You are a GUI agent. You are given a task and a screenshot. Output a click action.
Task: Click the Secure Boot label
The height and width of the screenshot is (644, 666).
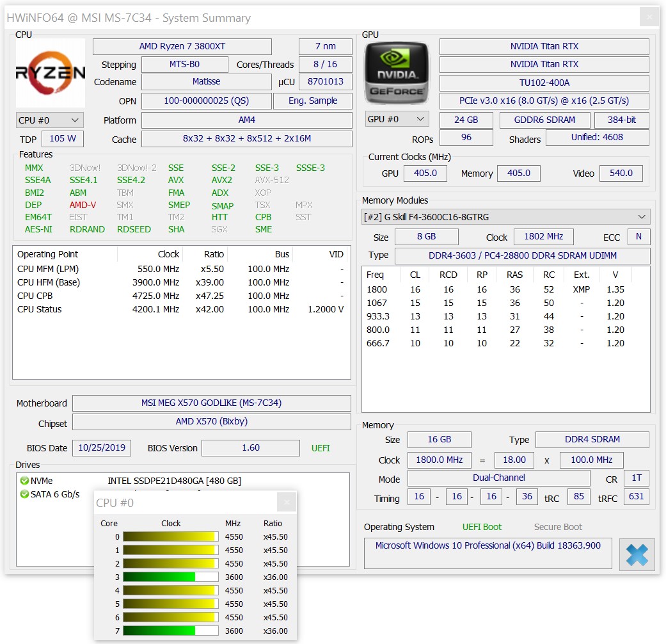[x=558, y=527]
